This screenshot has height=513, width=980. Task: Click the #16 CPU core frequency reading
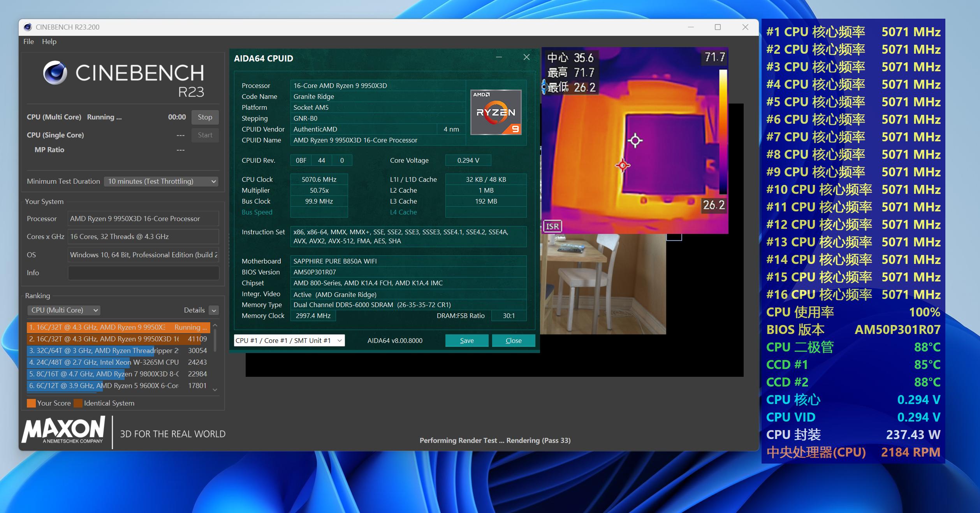(x=853, y=295)
